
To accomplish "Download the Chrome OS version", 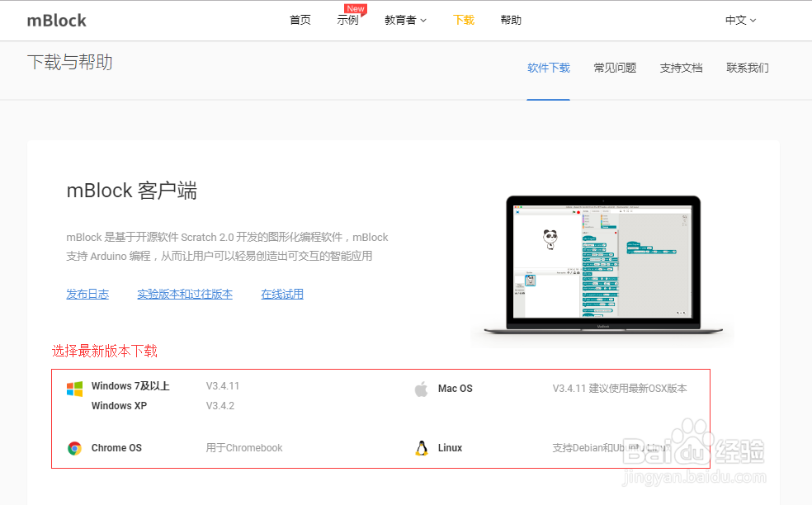I will [116, 447].
